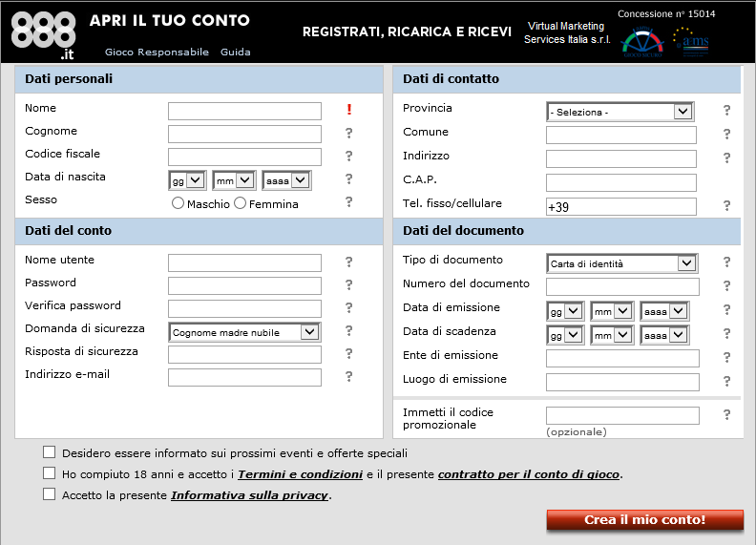Open the Informativa sulla privacy link
This screenshot has width=756, height=545.
[x=250, y=495]
